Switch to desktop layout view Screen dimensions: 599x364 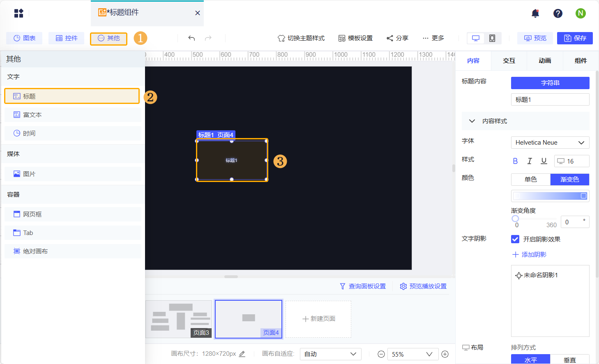(476, 38)
